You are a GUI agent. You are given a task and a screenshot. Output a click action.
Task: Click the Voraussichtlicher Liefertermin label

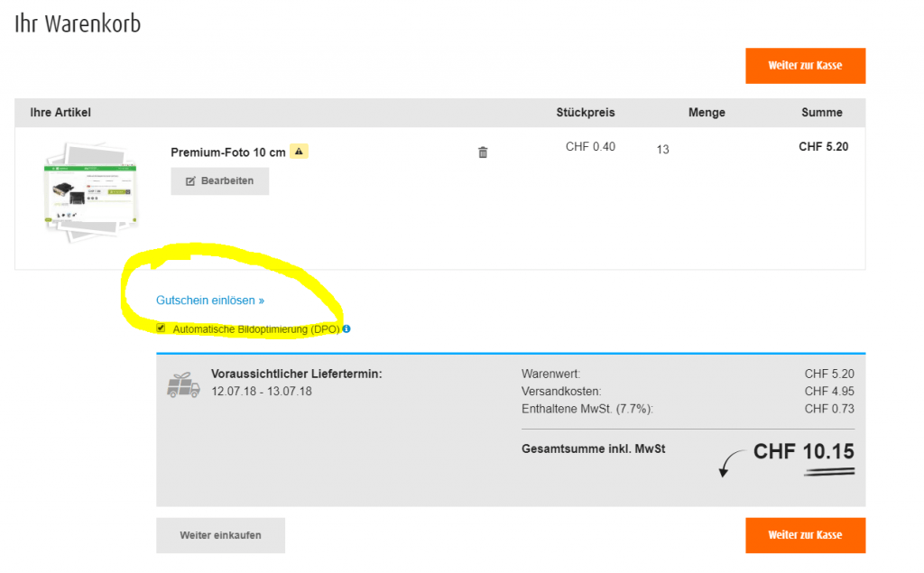click(296, 374)
